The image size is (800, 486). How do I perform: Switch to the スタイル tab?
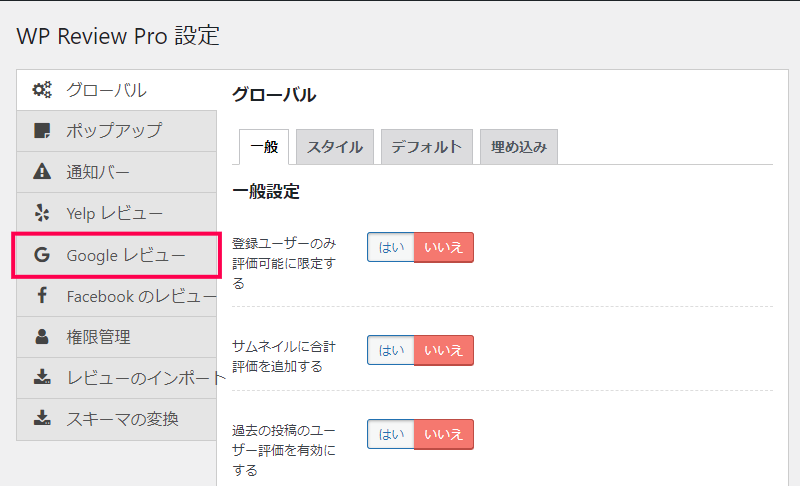[x=335, y=147]
